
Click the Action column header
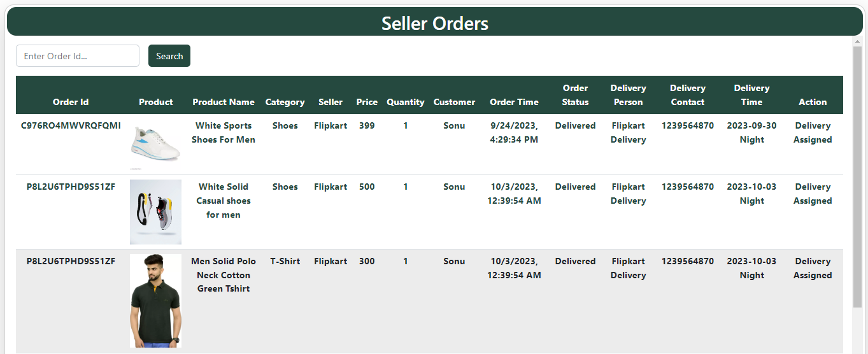tap(813, 102)
